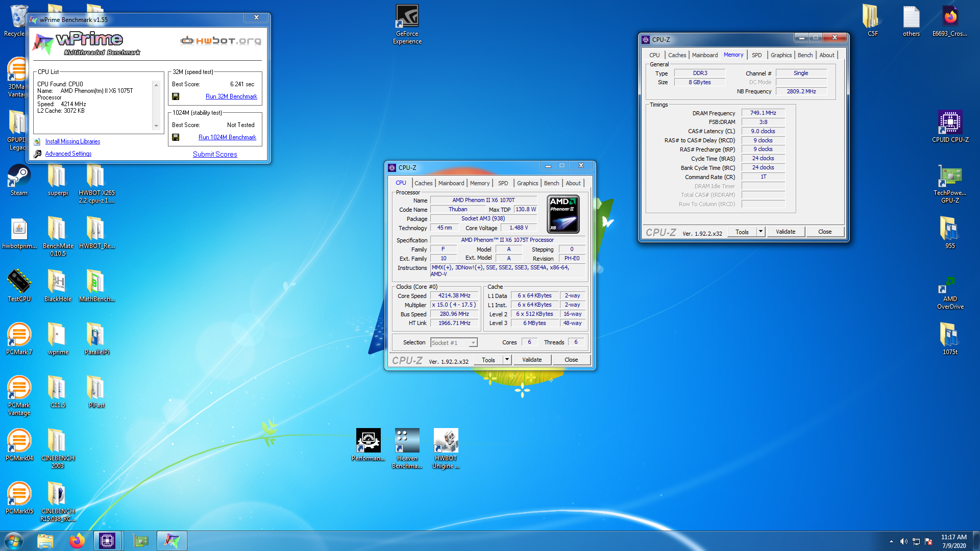This screenshot has height=551, width=980.
Task: Click the Core Speed value field
Action: pos(454,296)
